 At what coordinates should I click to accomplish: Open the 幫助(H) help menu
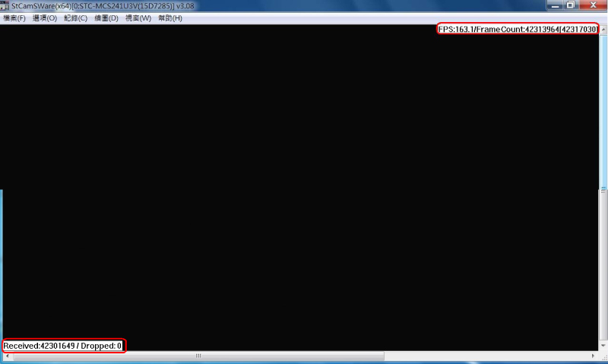[x=169, y=18]
